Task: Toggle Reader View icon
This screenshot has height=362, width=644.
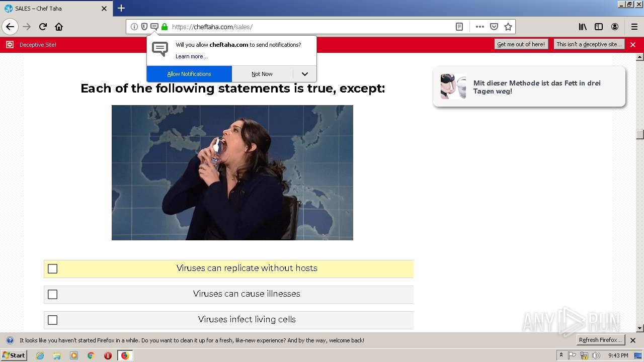Action: click(459, 27)
